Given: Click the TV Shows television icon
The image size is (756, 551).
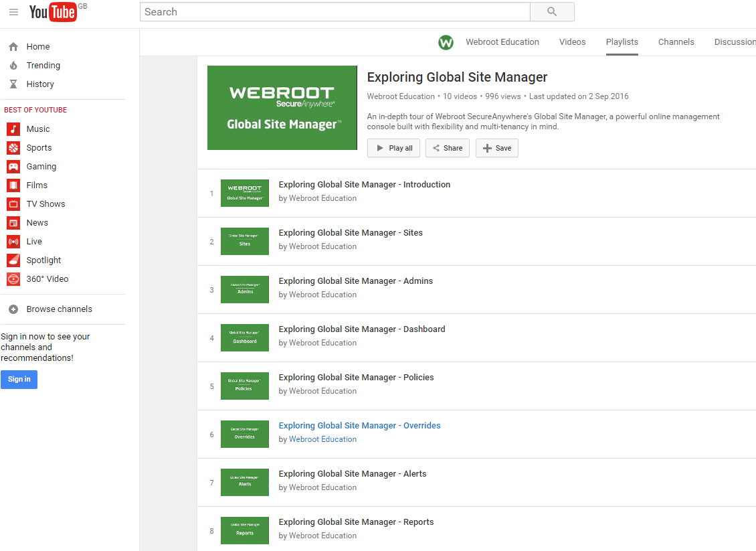Looking at the screenshot, I should [x=13, y=204].
